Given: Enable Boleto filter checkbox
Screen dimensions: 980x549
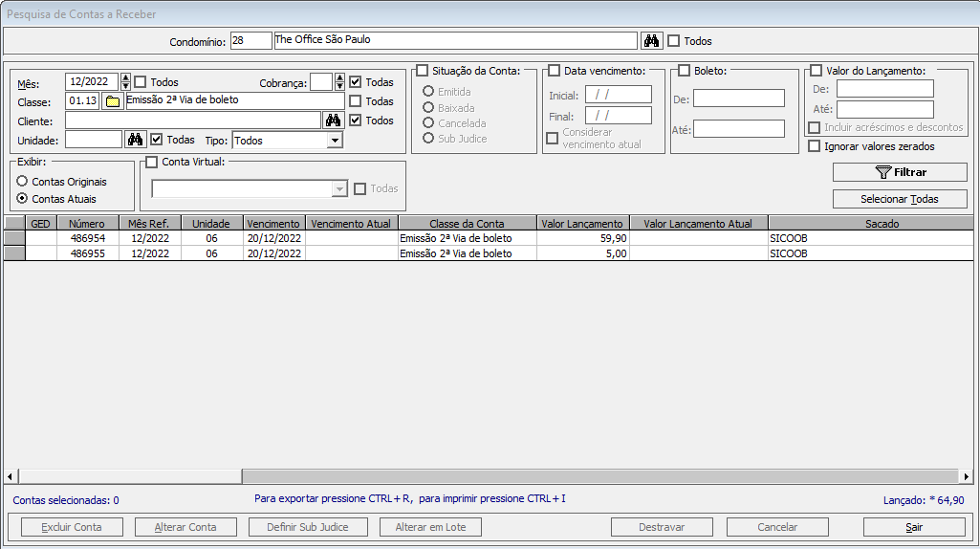Looking at the screenshot, I should tap(685, 71).
